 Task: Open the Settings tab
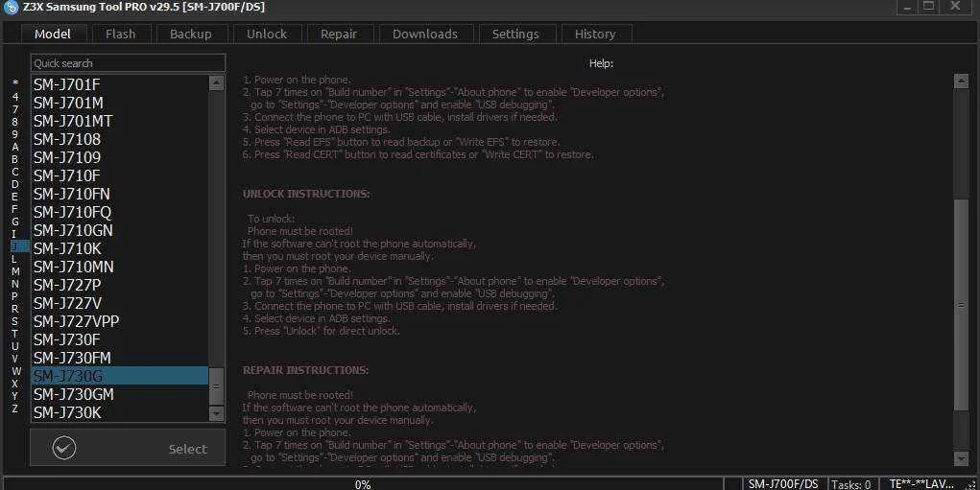coord(515,34)
